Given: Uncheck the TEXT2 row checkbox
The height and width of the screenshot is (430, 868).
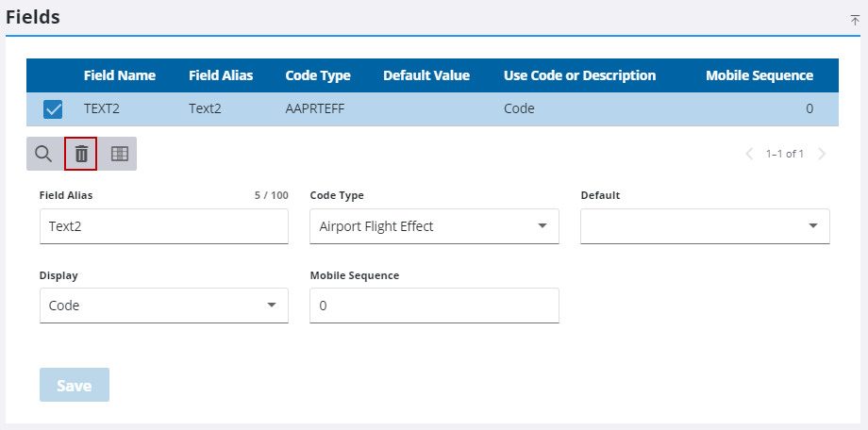Looking at the screenshot, I should (53, 109).
